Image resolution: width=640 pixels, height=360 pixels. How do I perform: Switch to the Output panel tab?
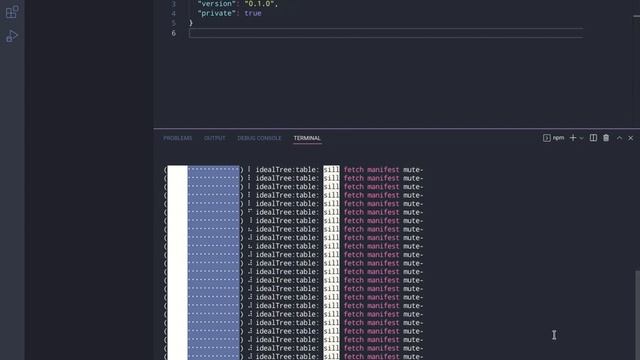coord(215,138)
